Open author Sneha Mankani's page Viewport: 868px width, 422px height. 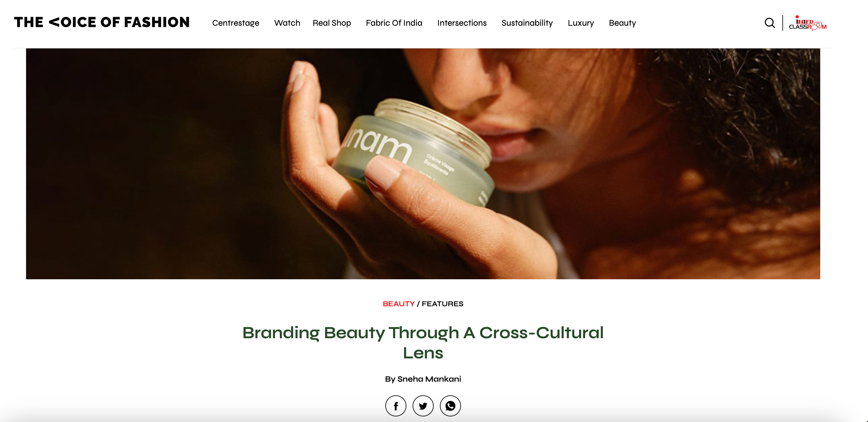click(429, 379)
